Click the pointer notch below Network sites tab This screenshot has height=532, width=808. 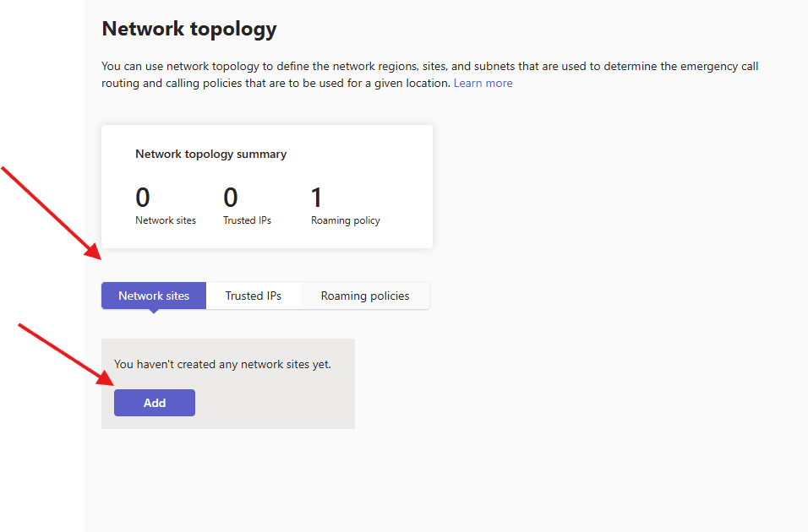tap(154, 312)
